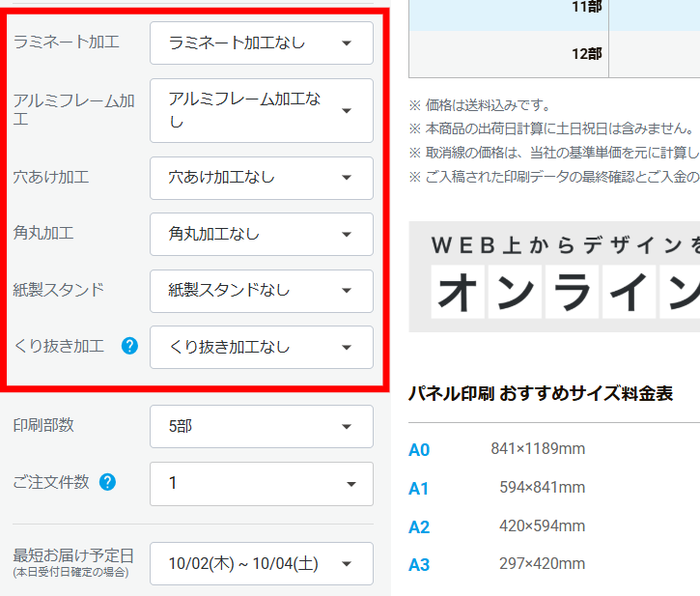The image size is (700, 596).
Task: Click the A0 size link
Action: 419,450
